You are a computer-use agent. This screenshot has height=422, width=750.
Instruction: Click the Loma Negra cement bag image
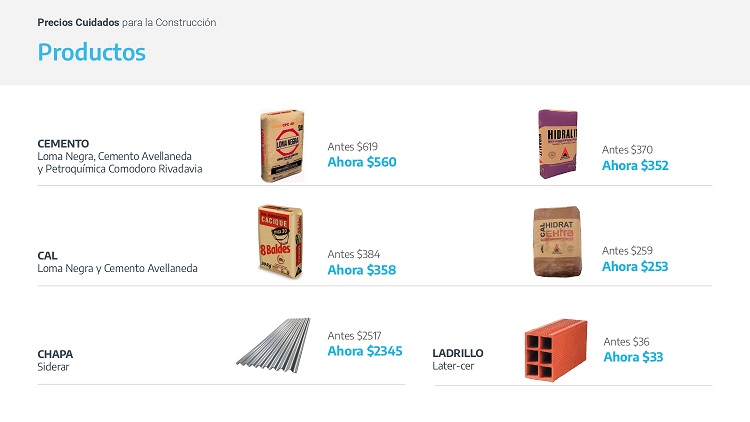(282, 145)
